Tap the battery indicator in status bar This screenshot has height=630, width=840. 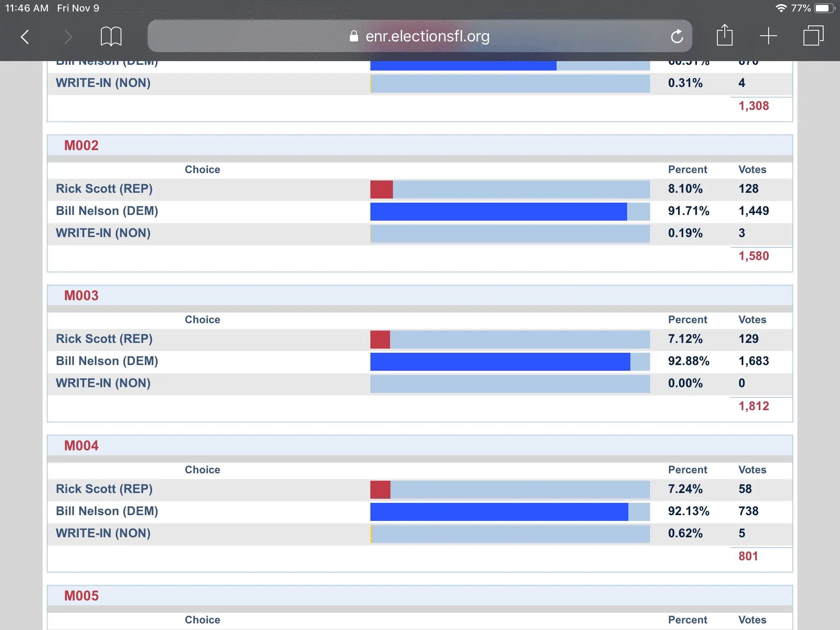point(824,8)
